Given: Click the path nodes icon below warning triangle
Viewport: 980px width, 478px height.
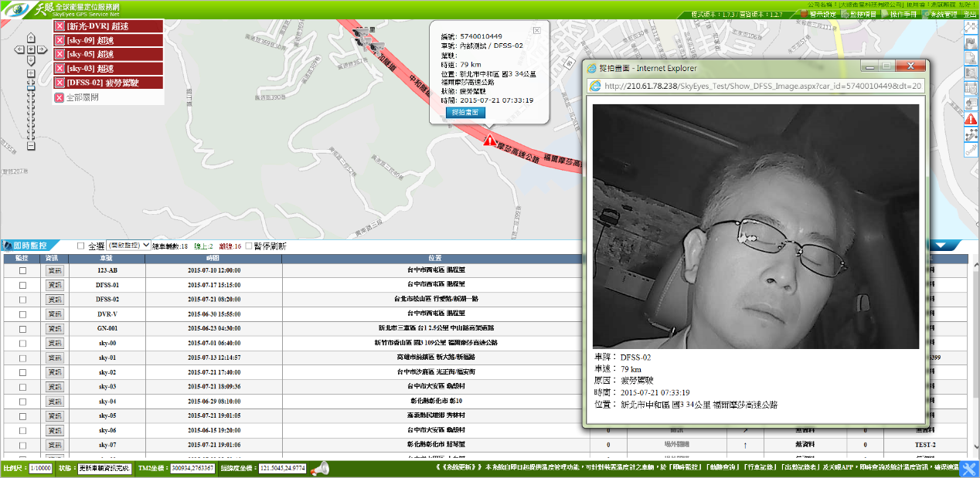Looking at the screenshot, I should [x=971, y=134].
